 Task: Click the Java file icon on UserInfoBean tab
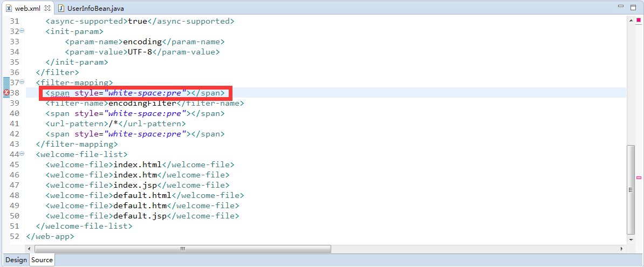pyautogui.click(x=61, y=8)
